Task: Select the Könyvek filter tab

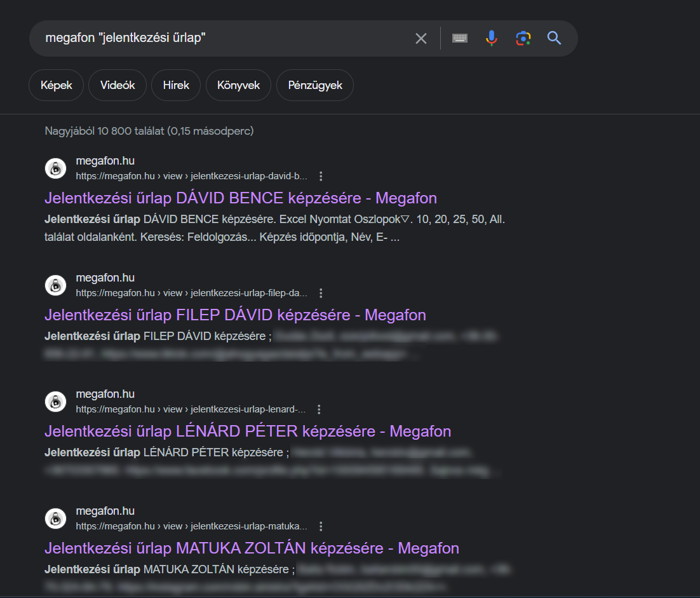Action: point(238,85)
